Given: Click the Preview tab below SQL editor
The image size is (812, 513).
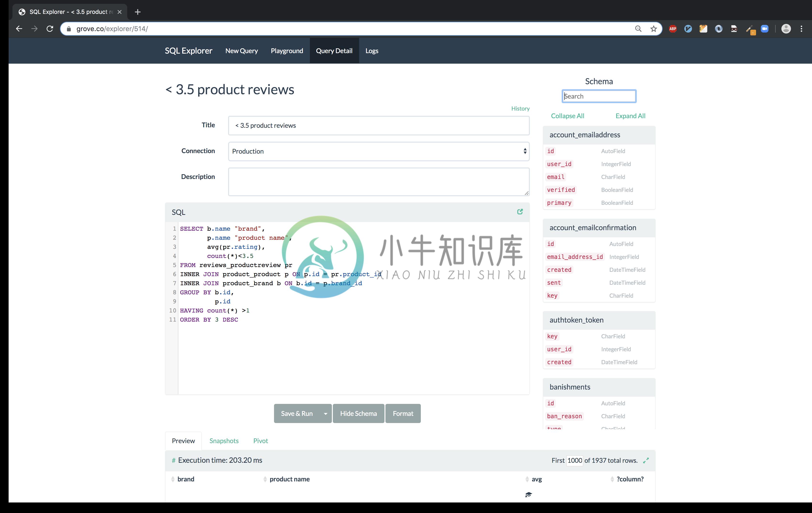Looking at the screenshot, I should (x=184, y=440).
